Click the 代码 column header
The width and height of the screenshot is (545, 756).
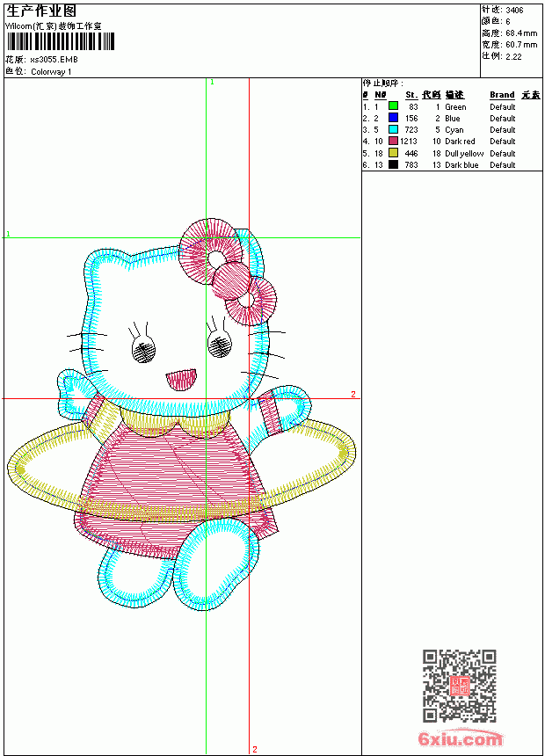point(432,95)
